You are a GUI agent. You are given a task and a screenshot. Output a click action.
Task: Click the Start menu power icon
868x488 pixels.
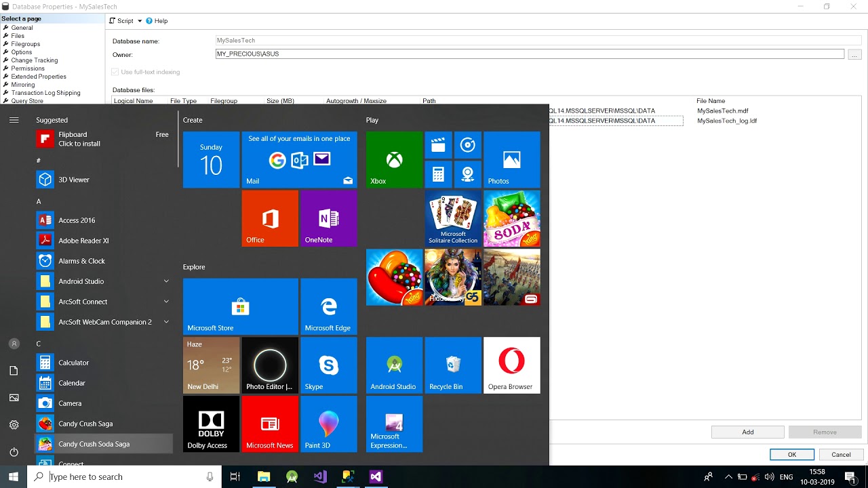(x=14, y=452)
